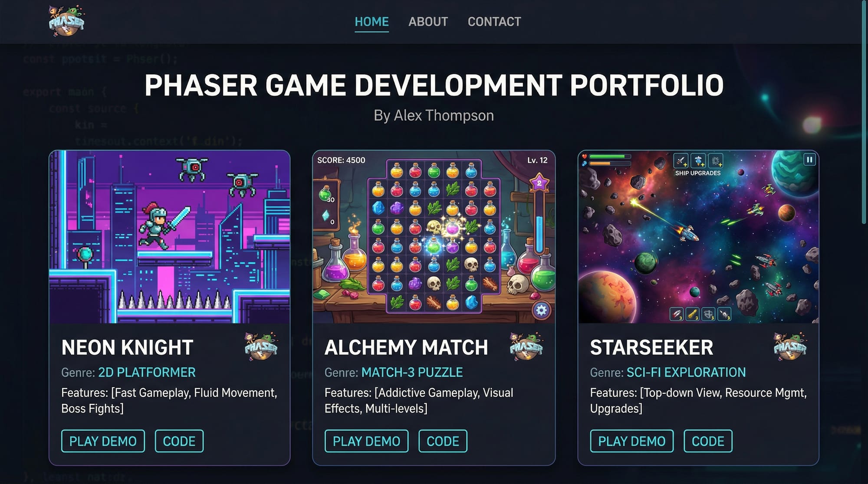This screenshot has width=868, height=484.
Task: Open the Alchemy Match code
Action: coord(443,441)
